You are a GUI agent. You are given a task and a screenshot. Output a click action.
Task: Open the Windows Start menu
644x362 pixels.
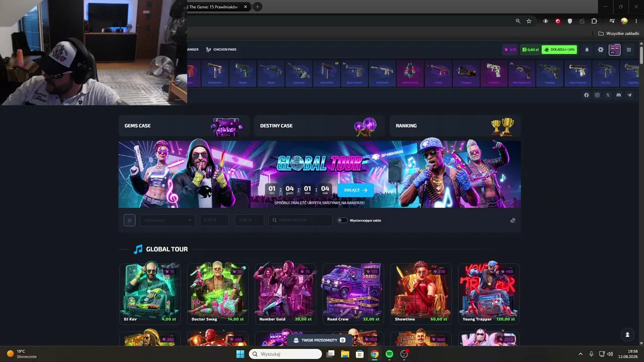tap(240, 354)
